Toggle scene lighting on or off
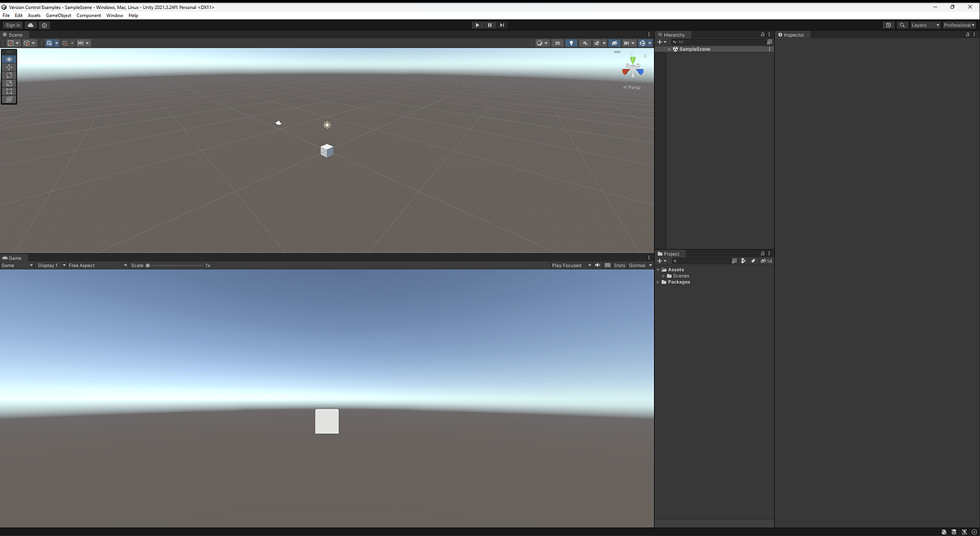 [572, 42]
